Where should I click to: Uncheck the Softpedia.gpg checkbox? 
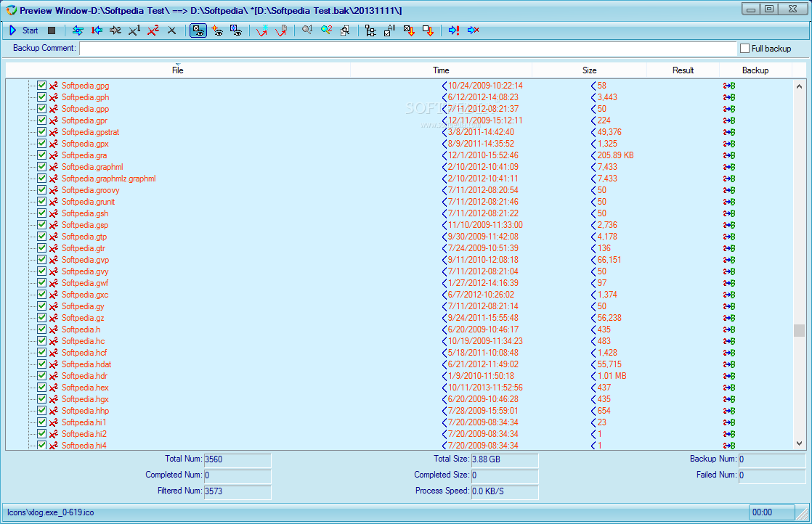[x=42, y=86]
